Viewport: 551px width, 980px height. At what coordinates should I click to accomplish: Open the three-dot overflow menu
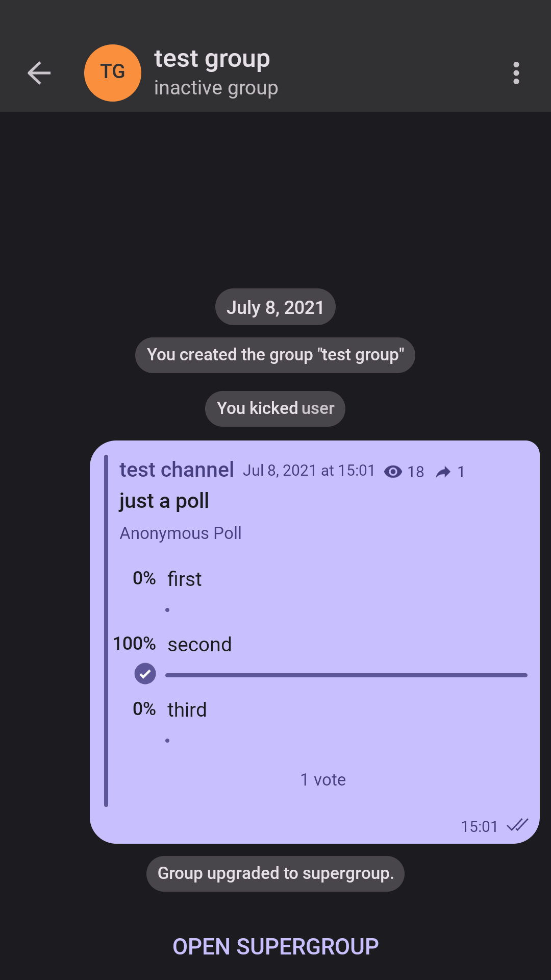[x=516, y=72]
